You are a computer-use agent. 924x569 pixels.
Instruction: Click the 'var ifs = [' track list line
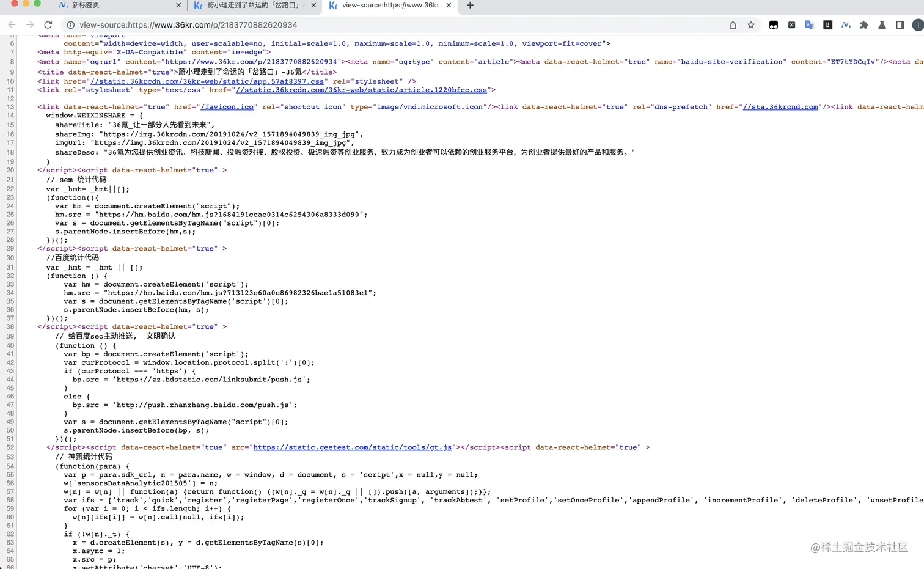point(494,501)
